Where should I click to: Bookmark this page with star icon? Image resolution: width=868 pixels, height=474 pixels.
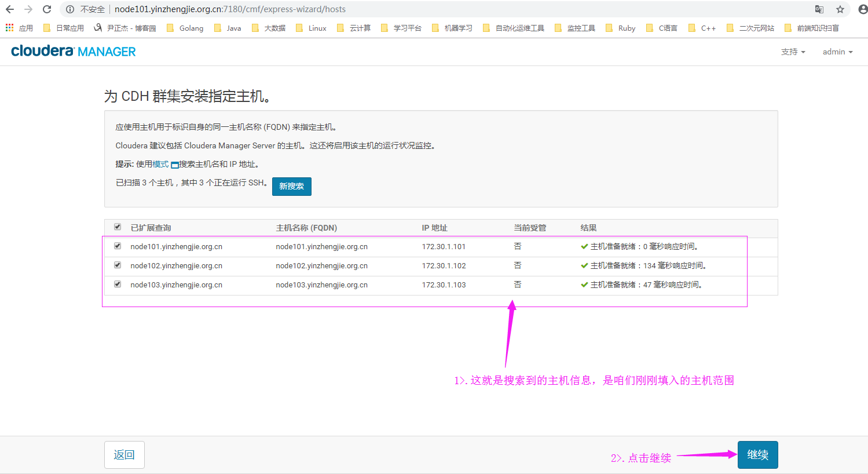click(x=840, y=9)
